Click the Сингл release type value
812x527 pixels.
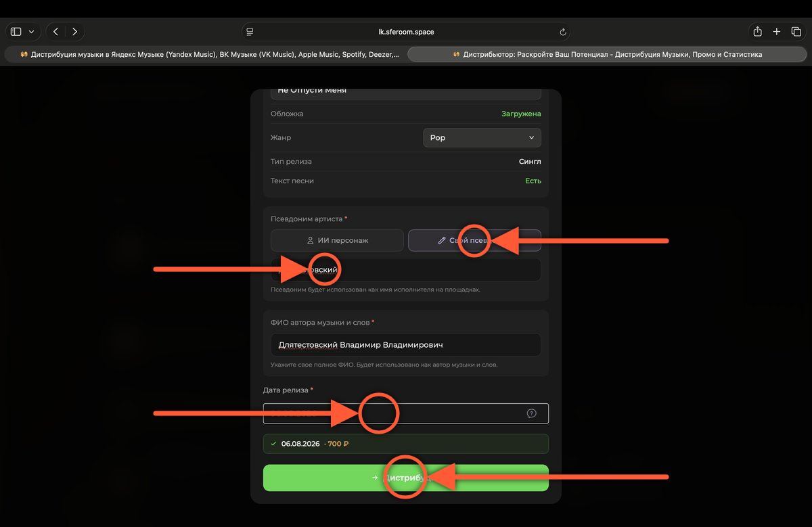pyautogui.click(x=530, y=162)
